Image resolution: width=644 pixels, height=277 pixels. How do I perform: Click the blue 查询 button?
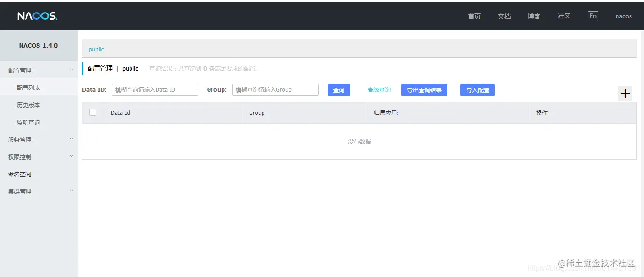pyautogui.click(x=339, y=90)
